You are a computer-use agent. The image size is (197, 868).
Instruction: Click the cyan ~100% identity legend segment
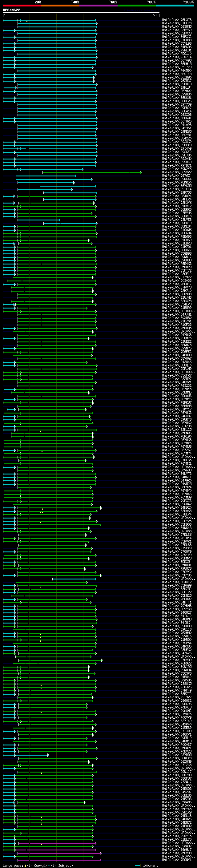point(175,6)
